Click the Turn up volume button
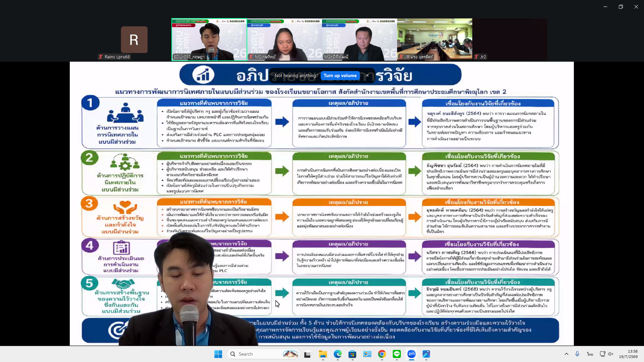Viewport: 644px width, 362px height. coord(340,76)
